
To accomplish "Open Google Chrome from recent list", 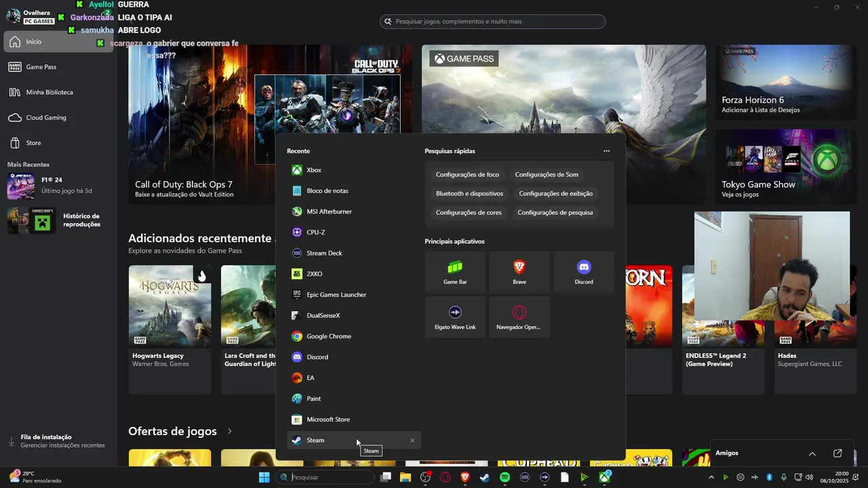I will coord(354,336).
